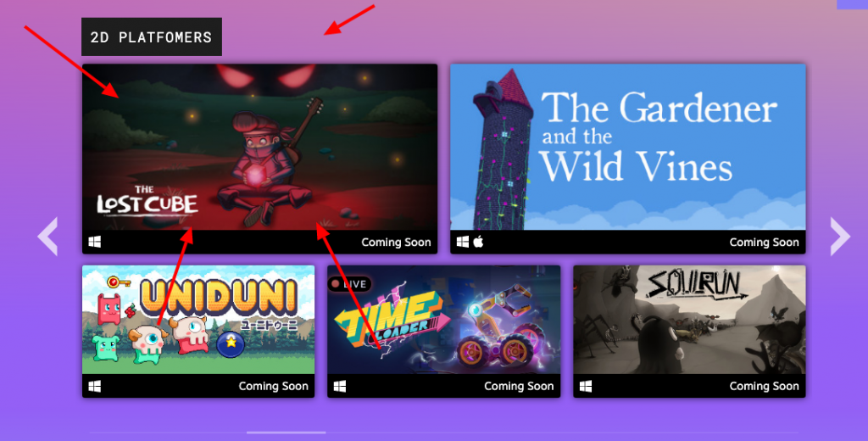Click Coming Soon under Soulrun

point(764,386)
